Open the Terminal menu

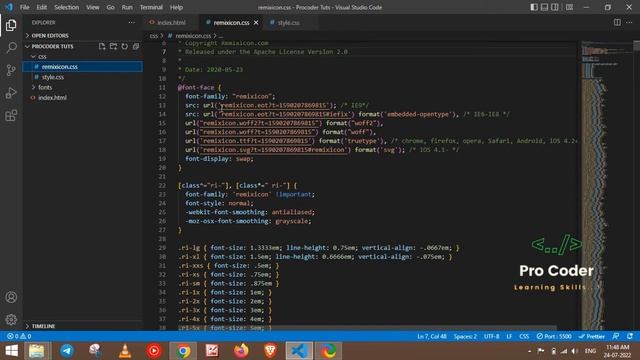(151, 7)
